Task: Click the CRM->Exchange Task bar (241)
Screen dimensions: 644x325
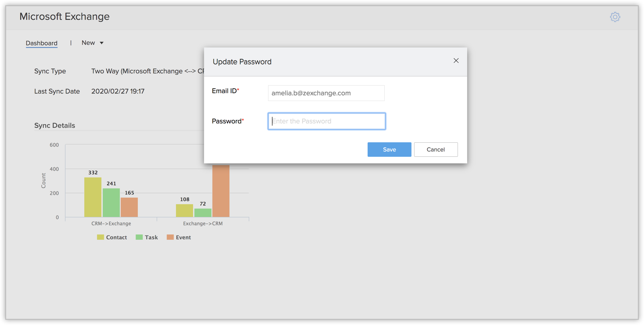Action: pos(111,202)
